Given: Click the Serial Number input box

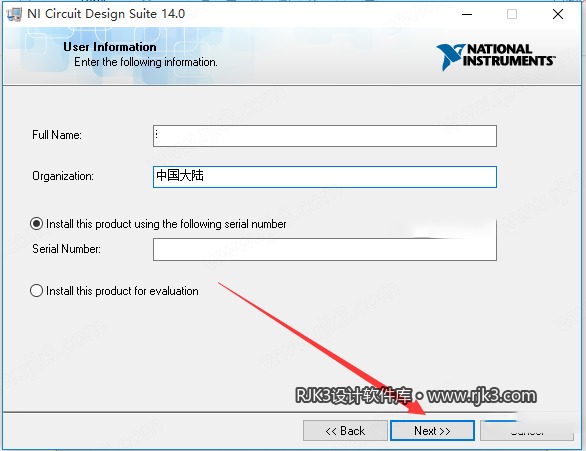Looking at the screenshot, I should pos(324,250).
